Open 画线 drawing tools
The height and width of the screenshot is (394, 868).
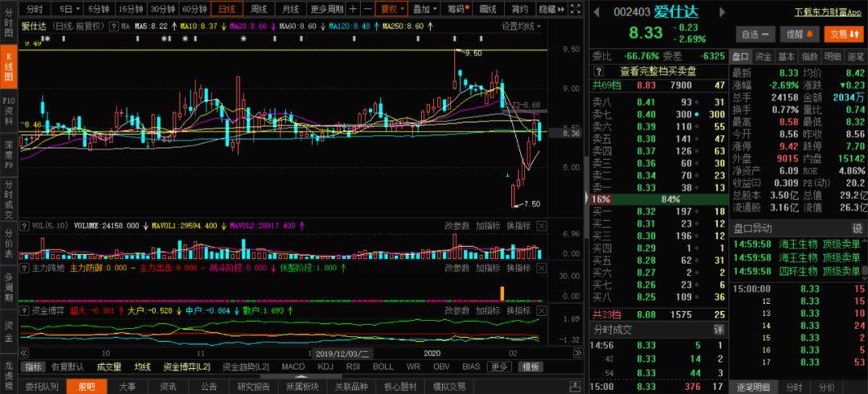489,9
